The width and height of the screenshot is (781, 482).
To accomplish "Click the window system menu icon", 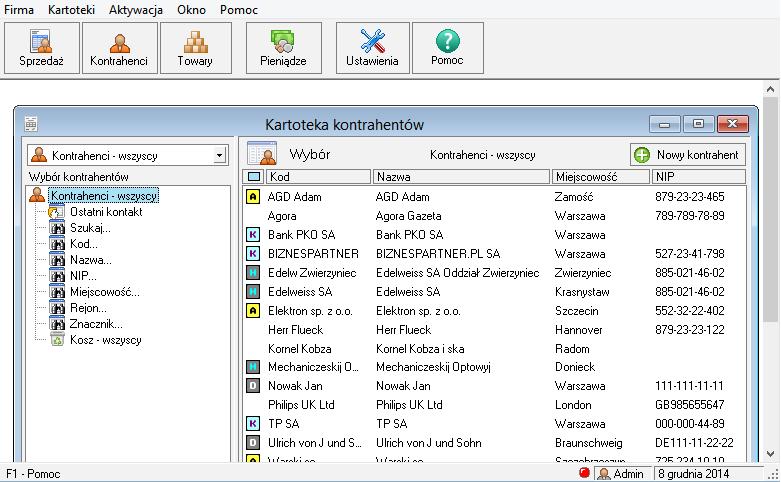I will (x=31, y=124).
